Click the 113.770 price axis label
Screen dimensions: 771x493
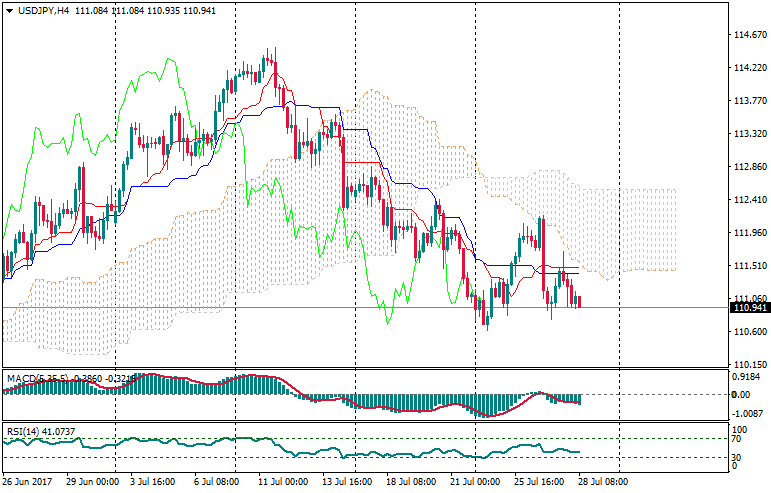(x=750, y=101)
